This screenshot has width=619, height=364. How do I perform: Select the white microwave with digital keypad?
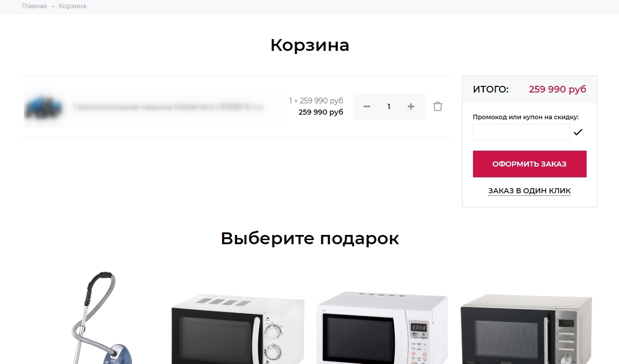[382, 328]
